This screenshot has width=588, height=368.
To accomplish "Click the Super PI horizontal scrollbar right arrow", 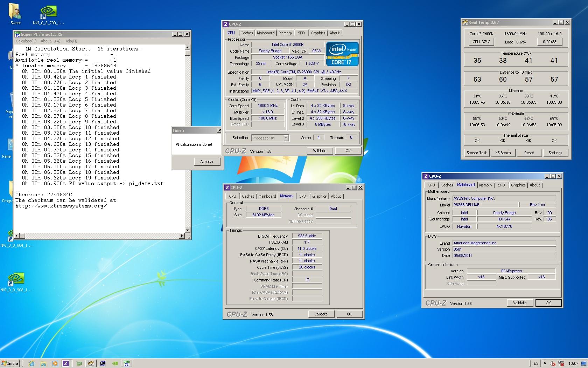I will click(x=182, y=236).
